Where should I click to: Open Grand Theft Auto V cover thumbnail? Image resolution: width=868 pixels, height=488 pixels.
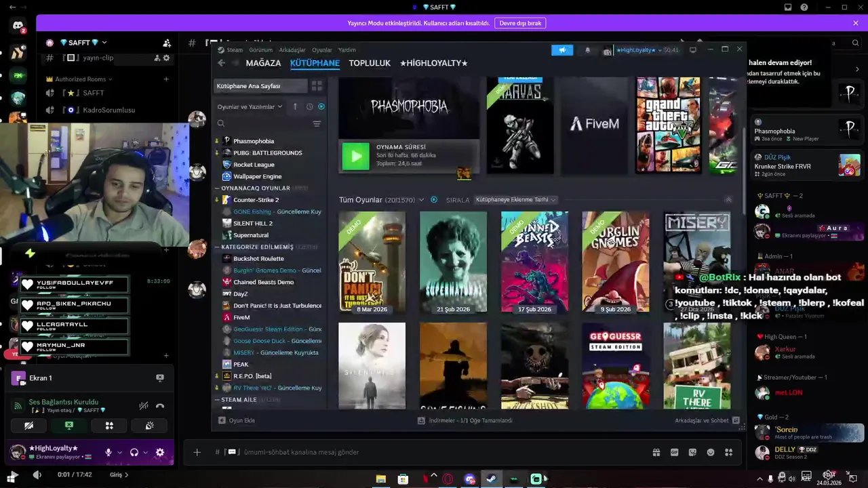point(668,125)
